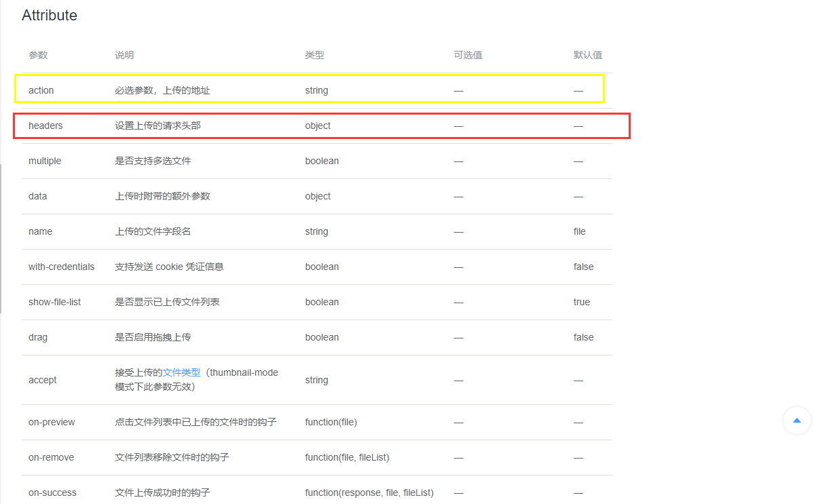This screenshot has width=814, height=504.
Task: Click the with-credentials parameter text
Action: 61,267
